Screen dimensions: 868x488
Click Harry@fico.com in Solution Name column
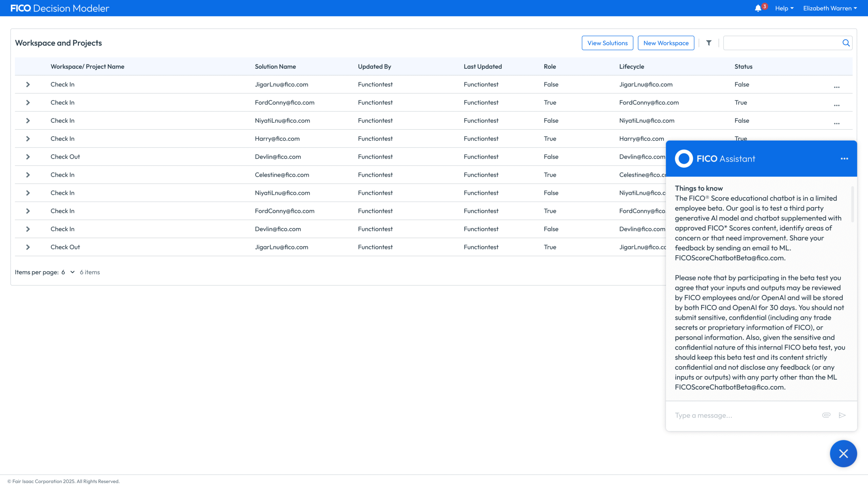pyautogui.click(x=277, y=139)
